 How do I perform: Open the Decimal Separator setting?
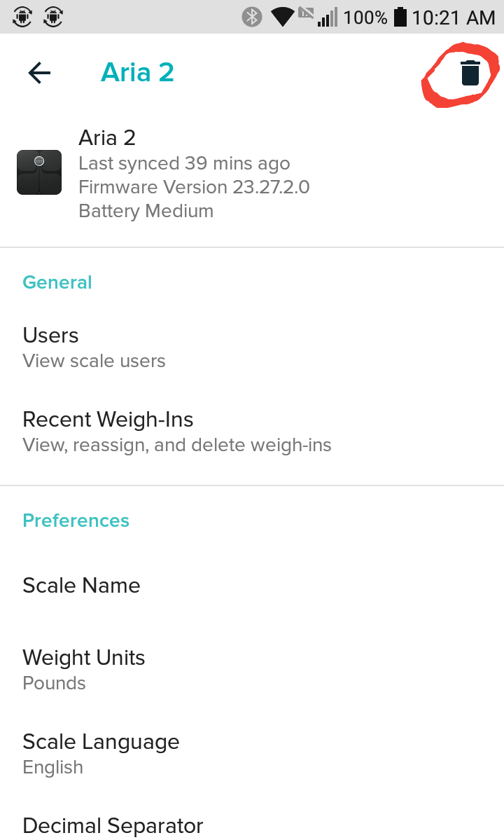pyautogui.click(x=113, y=826)
